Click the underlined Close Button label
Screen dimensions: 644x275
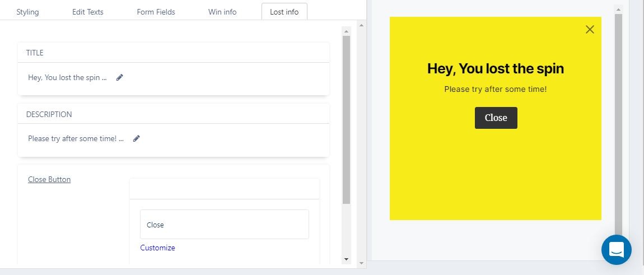click(49, 180)
